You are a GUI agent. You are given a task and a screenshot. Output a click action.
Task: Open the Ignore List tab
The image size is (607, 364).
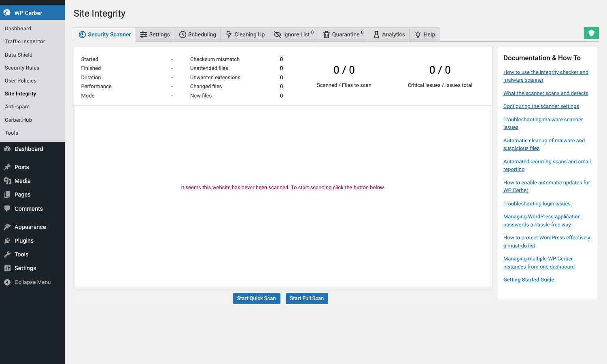click(293, 34)
